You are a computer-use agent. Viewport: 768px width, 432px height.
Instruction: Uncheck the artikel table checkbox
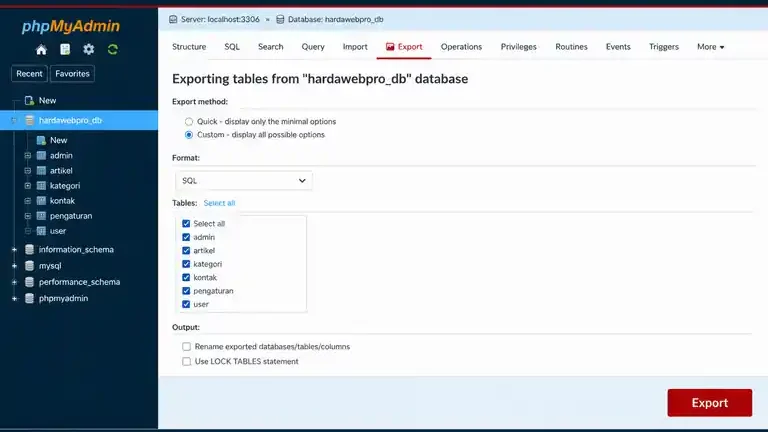tap(186, 250)
